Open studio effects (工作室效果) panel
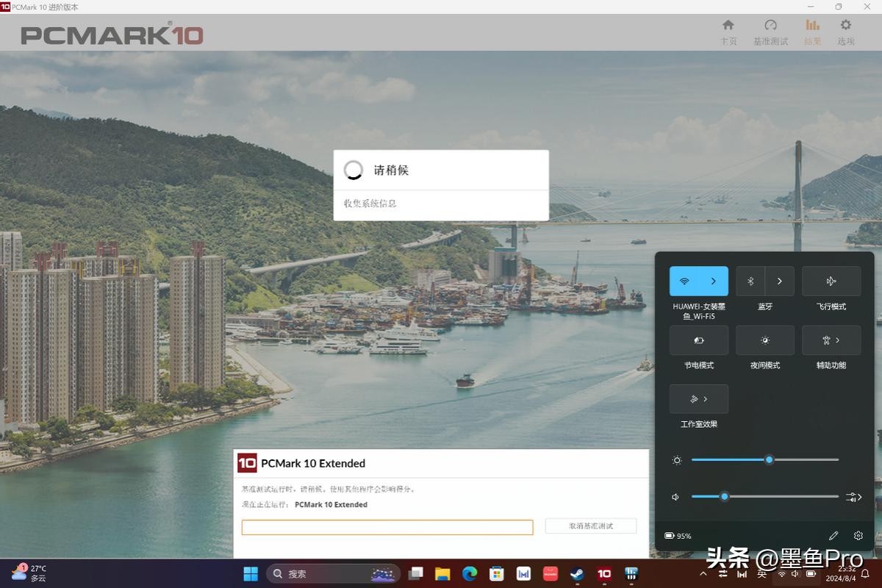 (x=699, y=399)
